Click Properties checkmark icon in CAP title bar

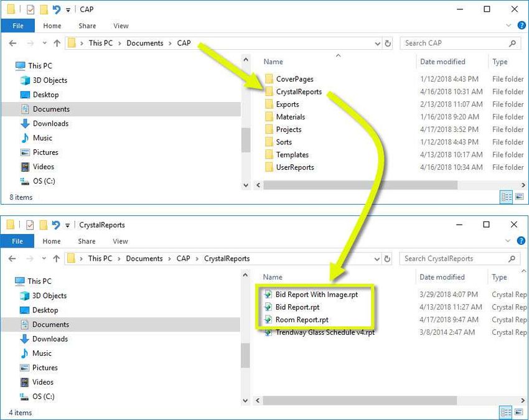point(30,9)
